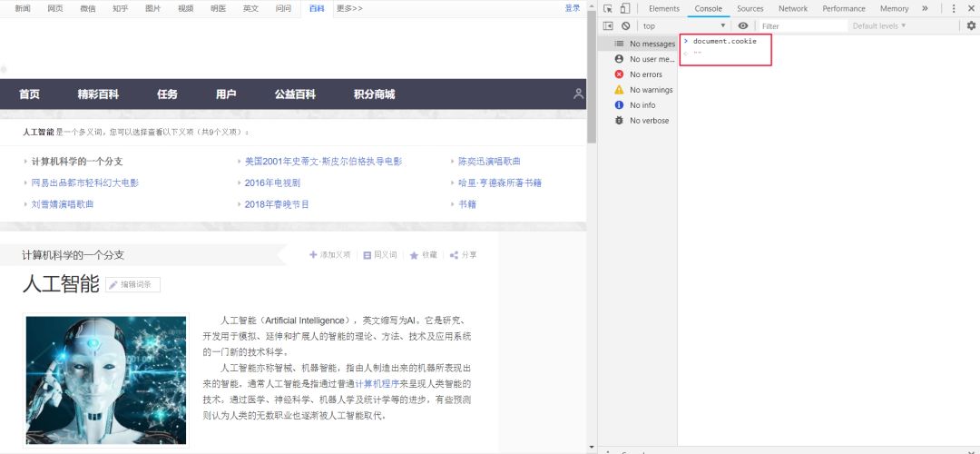This screenshot has width=980, height=454.
Task: Select No messages in console sidebar
Action: coord(638,44)
